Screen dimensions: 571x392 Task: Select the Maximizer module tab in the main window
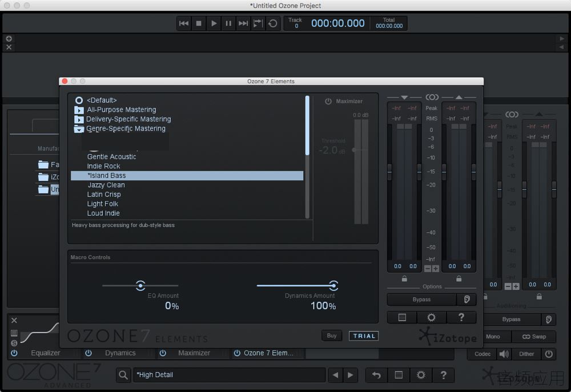point(194,353)
